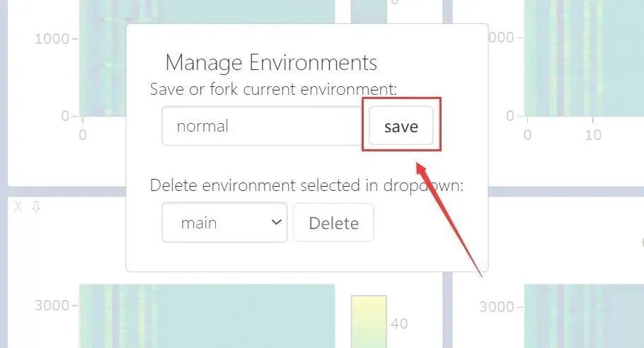This screenshot has height=348, width=644.
Task: Click the Save or fork current environment label
Action: 274,89
